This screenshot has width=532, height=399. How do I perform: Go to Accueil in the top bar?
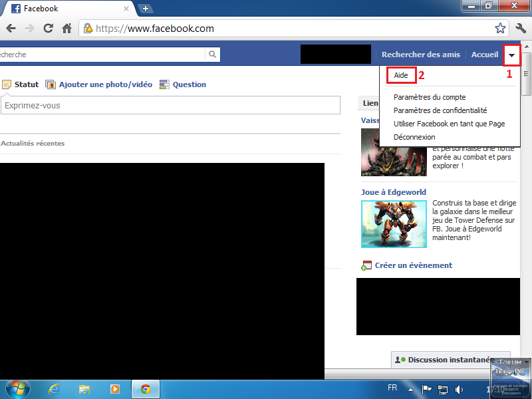(x=485, y=55)
